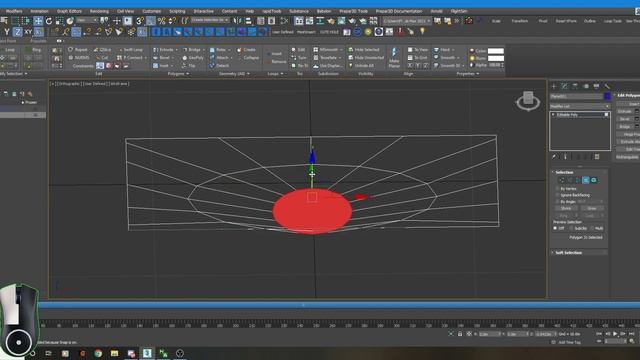Select the Move transform tool
Screen dimensions: 640x360
[x=38, y=21]
